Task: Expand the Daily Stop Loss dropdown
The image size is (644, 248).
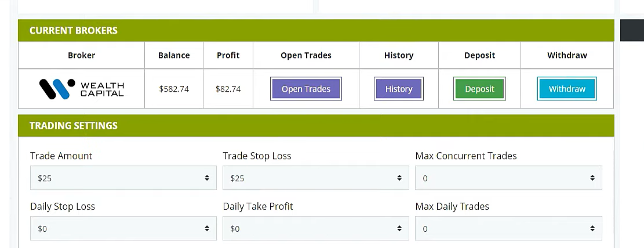Action: 123,228
